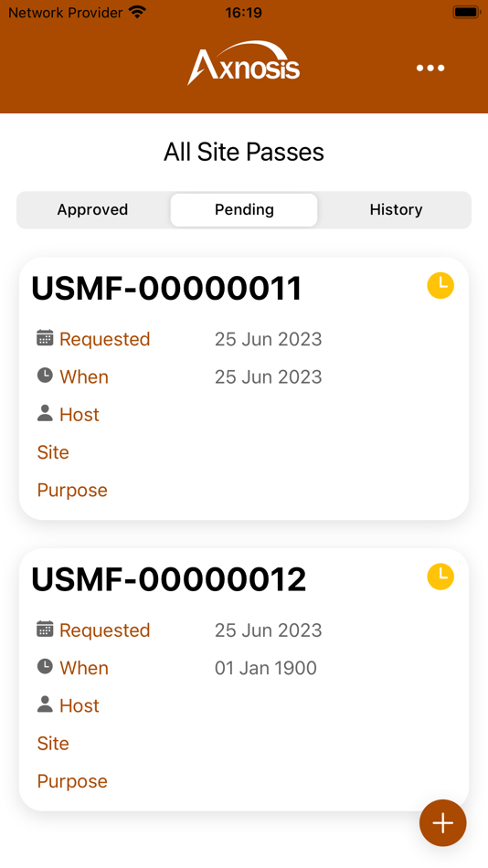The width and height of the screenshot is (488, 868).
Task: Tap the orange plus button to add pass
Action: (442, 822)
